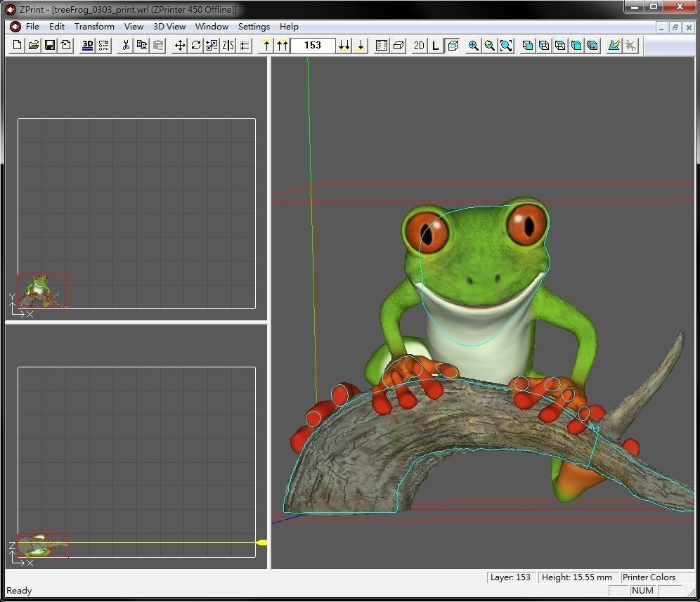
Task: Click the Mirror tool icon
Action: (228, 46)
